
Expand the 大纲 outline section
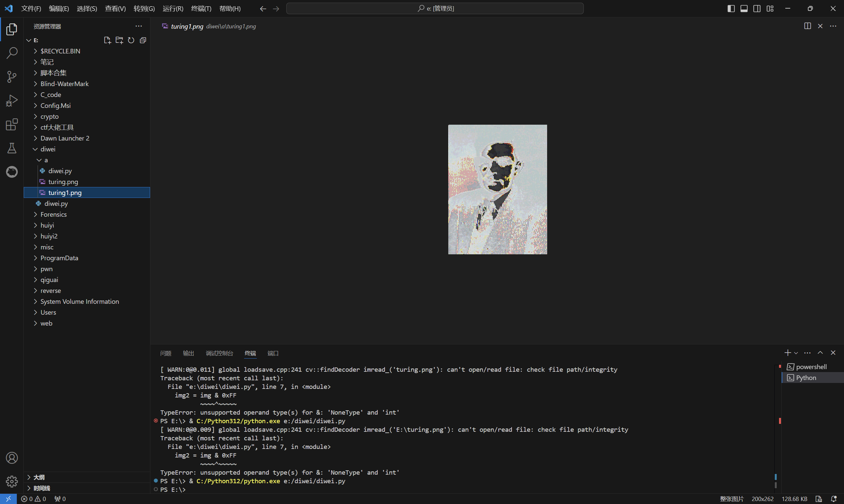[87, 477]
